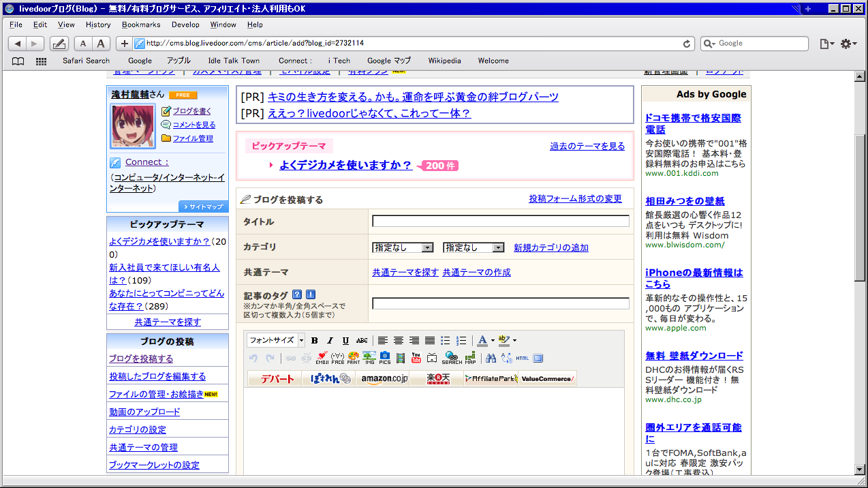Viewport: 868px width, 488px height.
Task: Click the TV face icon
Action: tap(432, 358)
